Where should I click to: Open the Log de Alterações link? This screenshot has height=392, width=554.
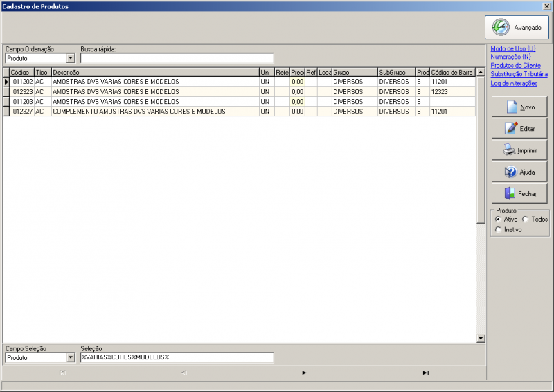(514, 83)
